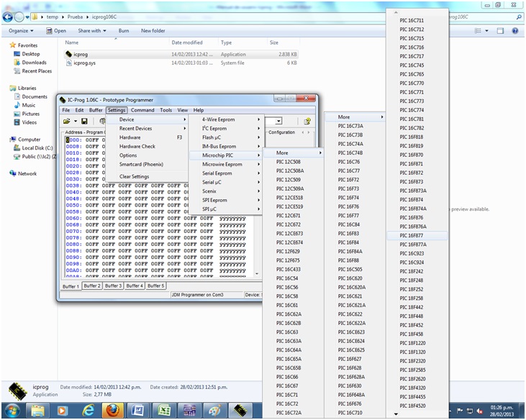Open the Hardware settings menu entry
526x420 pixels.
[x=130, y=137]
